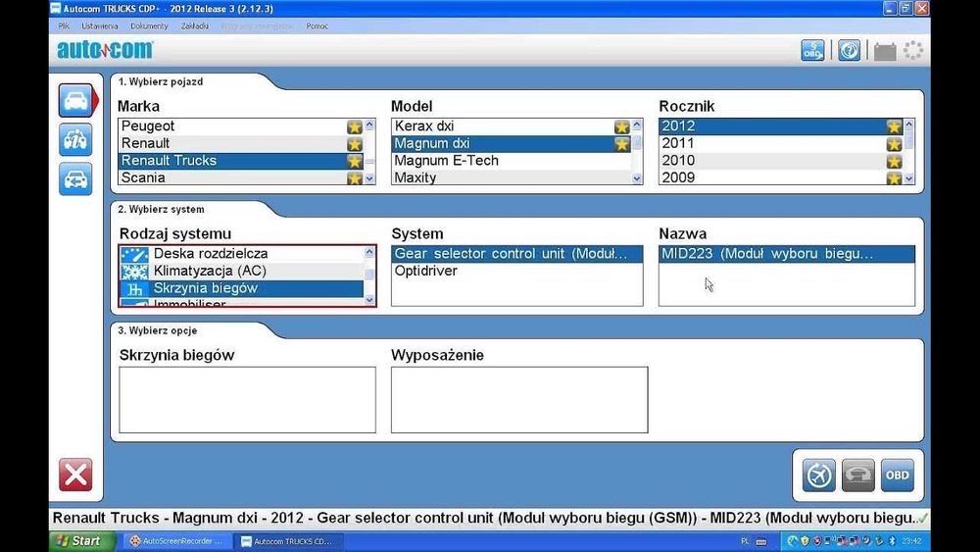
Task: Click the flight recorder button at bottom right
Action: [x=818, y=476]
